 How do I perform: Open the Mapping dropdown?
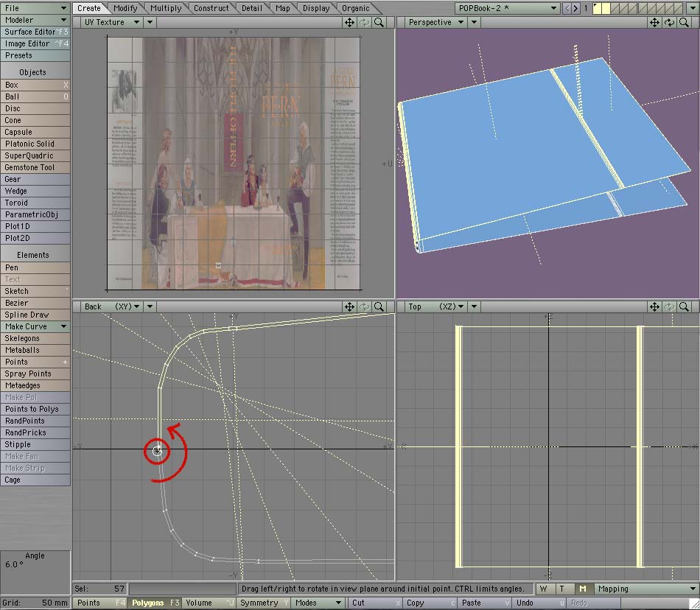click(x=646, y=589)
